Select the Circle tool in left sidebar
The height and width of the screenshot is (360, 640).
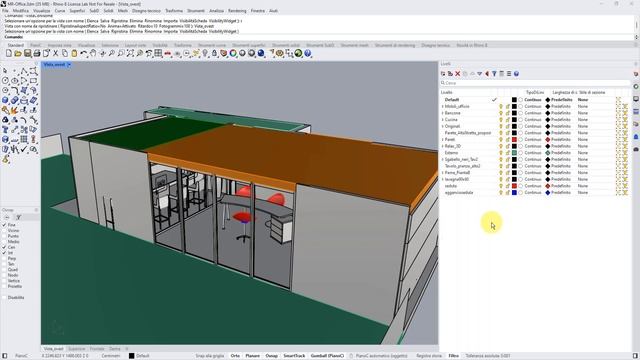5,80
